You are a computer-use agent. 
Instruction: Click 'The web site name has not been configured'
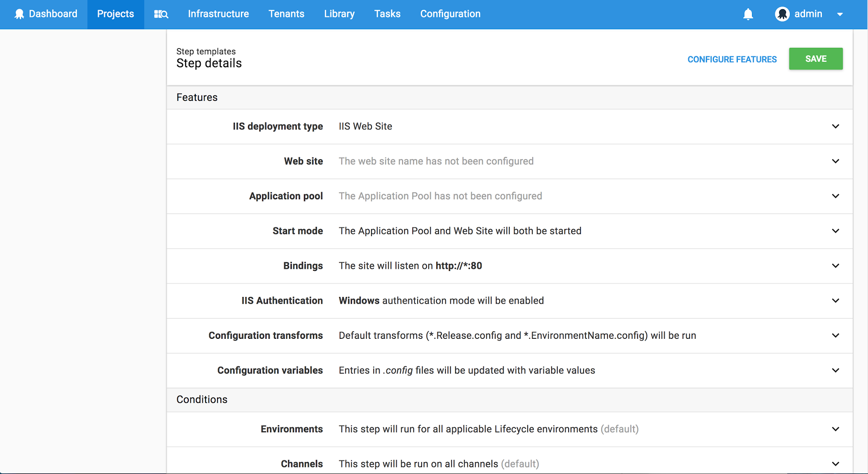pyautogui.click(x=436, y=161)
